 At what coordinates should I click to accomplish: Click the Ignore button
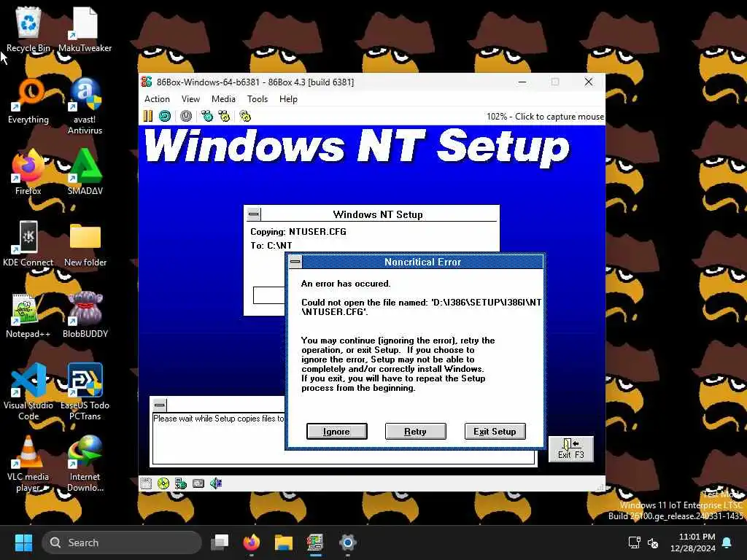[337, 432]
